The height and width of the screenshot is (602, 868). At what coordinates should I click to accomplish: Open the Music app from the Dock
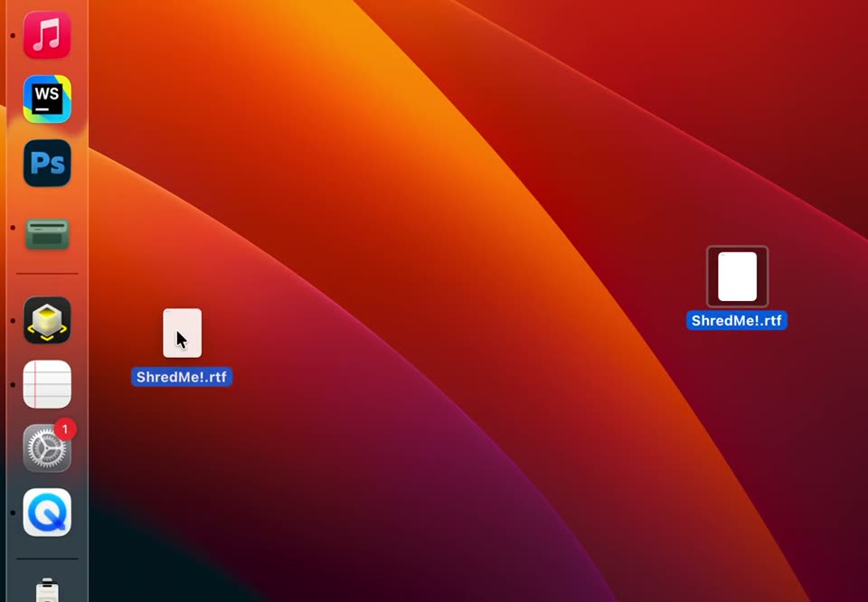click(x=47, y=35)
